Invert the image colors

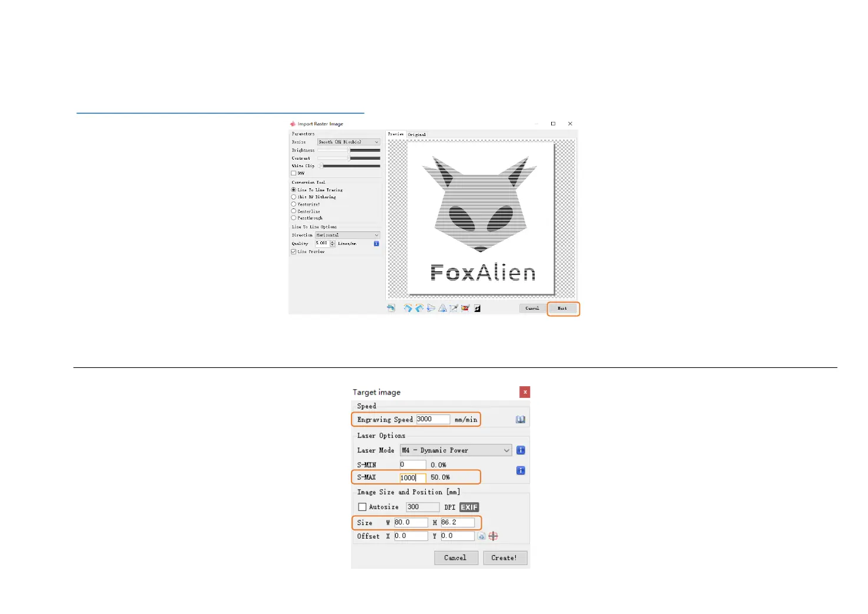pyautogui.click(x=477, y=308)
